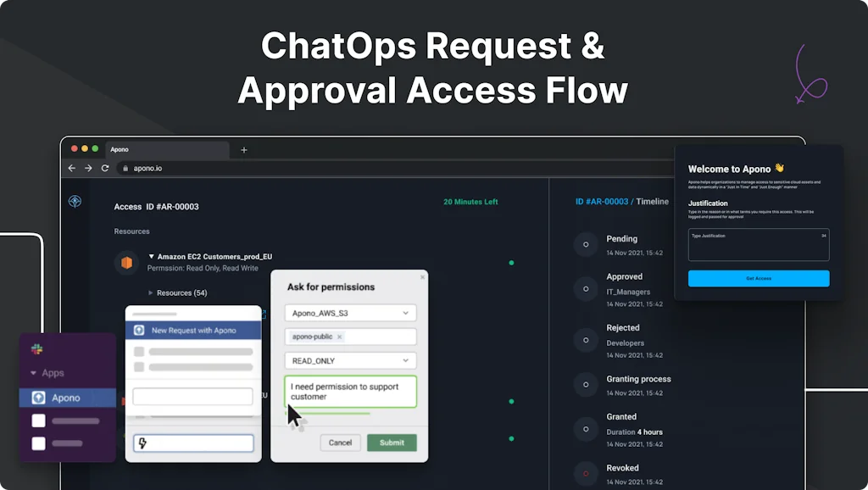The height and width of the screenshot is (490, 868).
Task: Click the Cancel button
Action: [340, 443]
